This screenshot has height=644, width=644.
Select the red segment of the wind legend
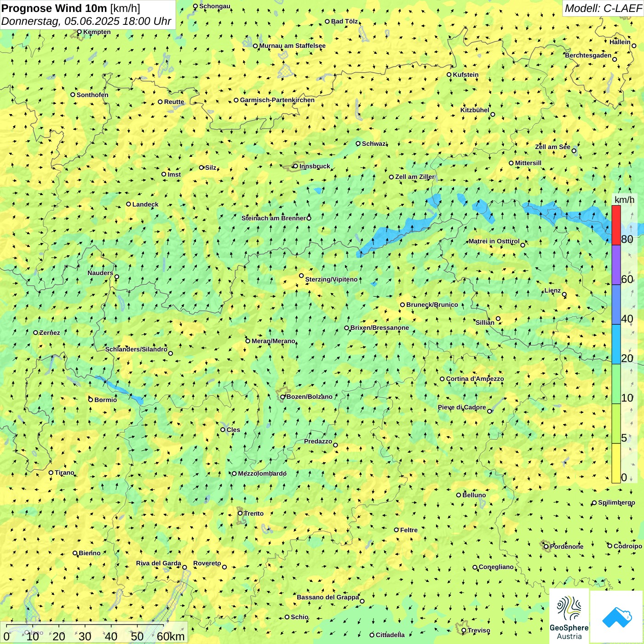coord(616,225)
